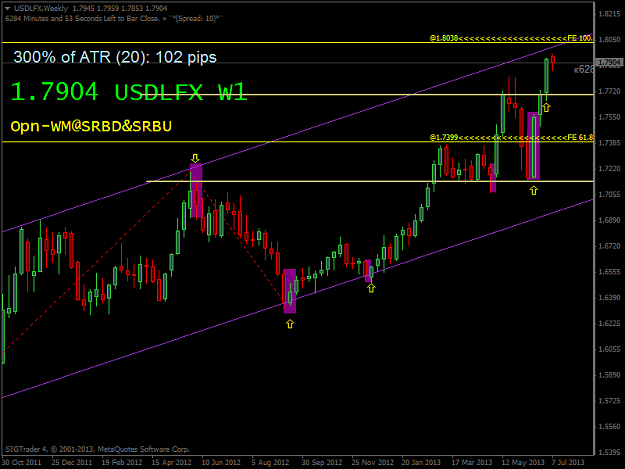Click the 1.6555 price axis label
Screen dimensions: 625x469
[609, 272]
